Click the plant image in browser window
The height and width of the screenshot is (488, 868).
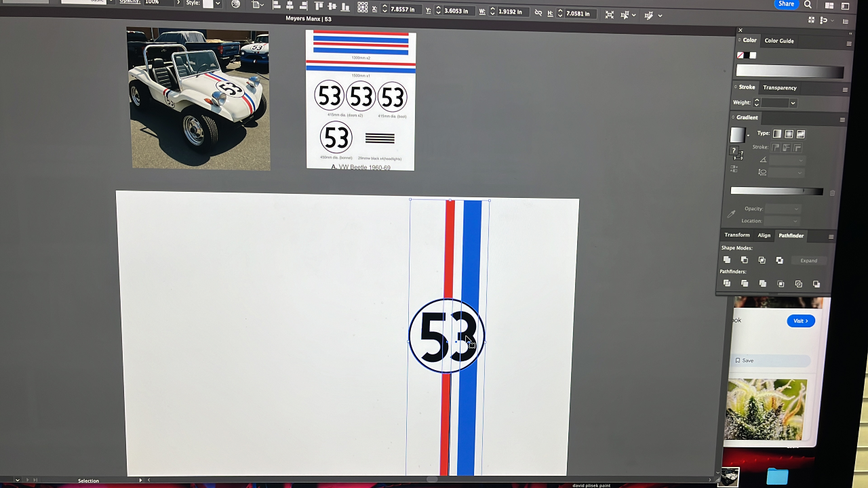[766, 409]
